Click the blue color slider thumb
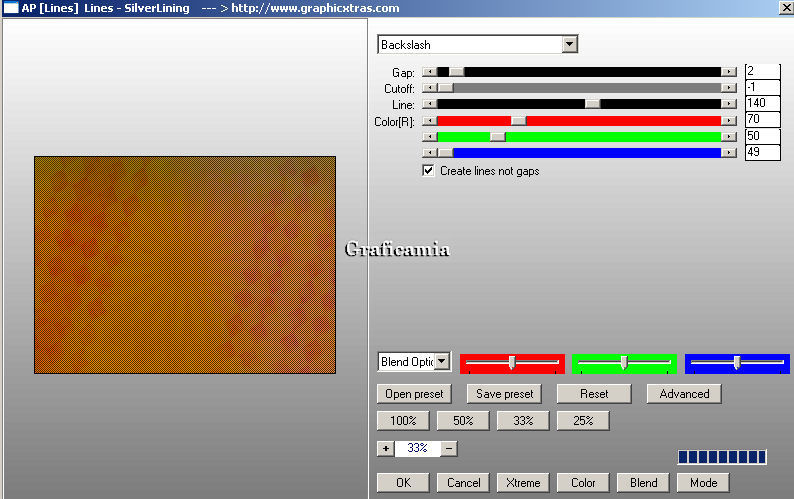The height and width of the screenshot is (499, 794). (x=446, y=152)
